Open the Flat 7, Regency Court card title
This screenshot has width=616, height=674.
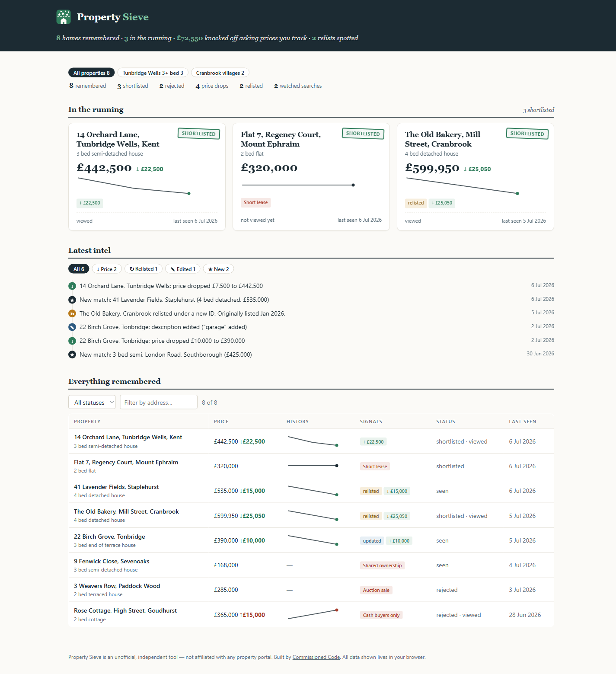click(281, 139)
